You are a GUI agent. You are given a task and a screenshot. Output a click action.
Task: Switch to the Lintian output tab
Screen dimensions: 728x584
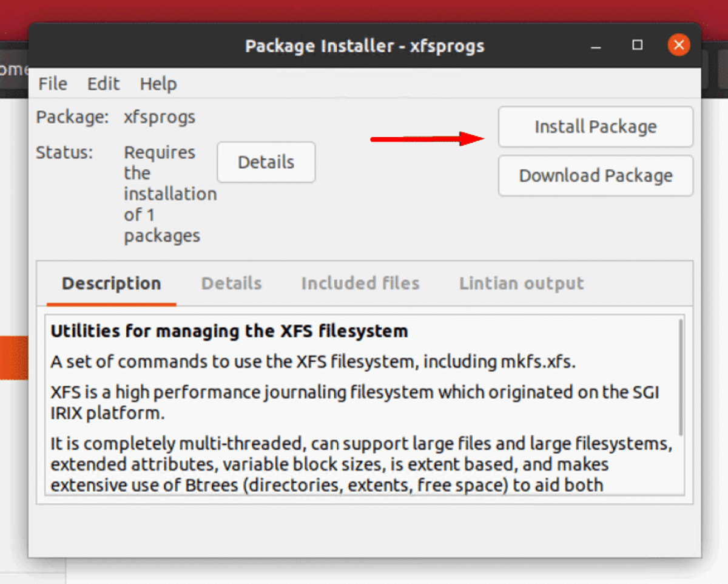(x=522, y=284)
